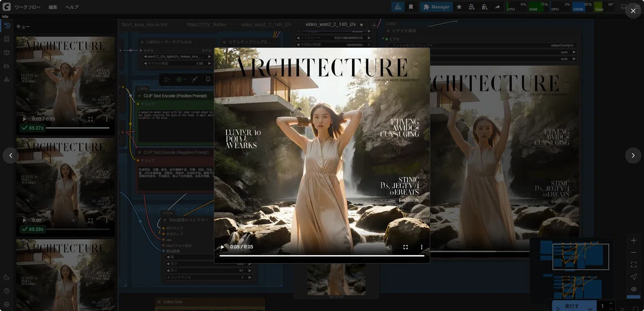Click fit view icon in canvas controls
Screen dimensions: 644x311
click(x=634, y=264)
